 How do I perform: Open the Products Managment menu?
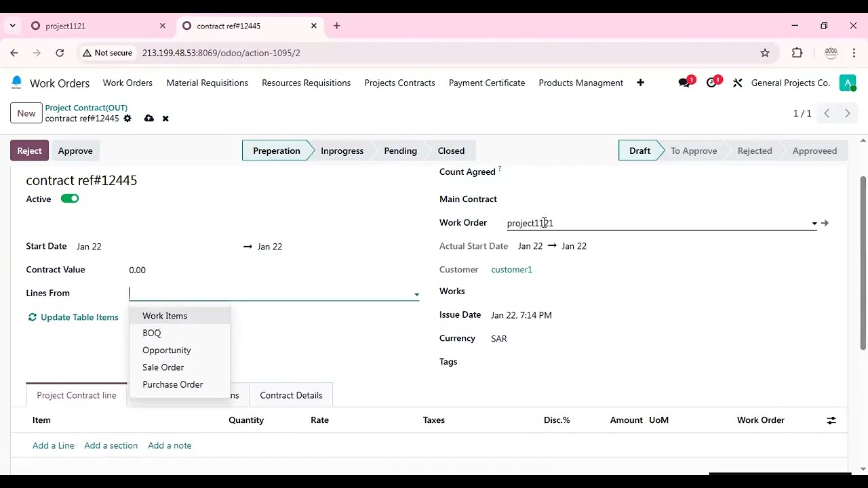[581, 83]
